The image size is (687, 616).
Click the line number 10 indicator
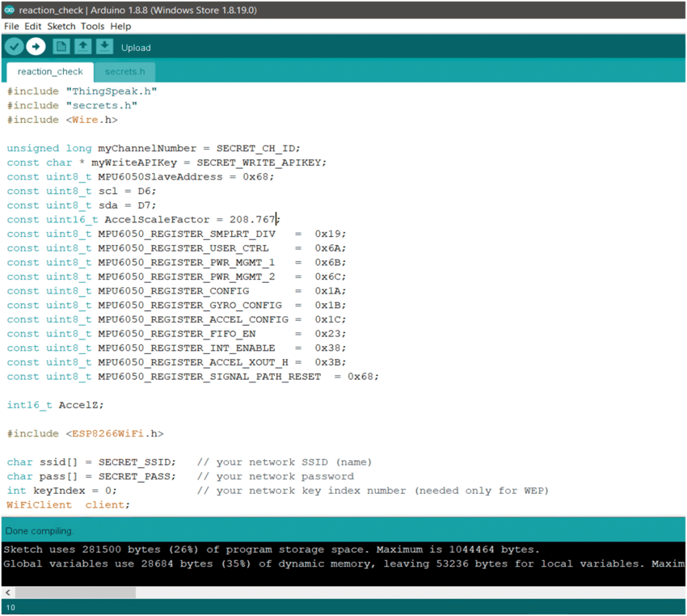11,607
